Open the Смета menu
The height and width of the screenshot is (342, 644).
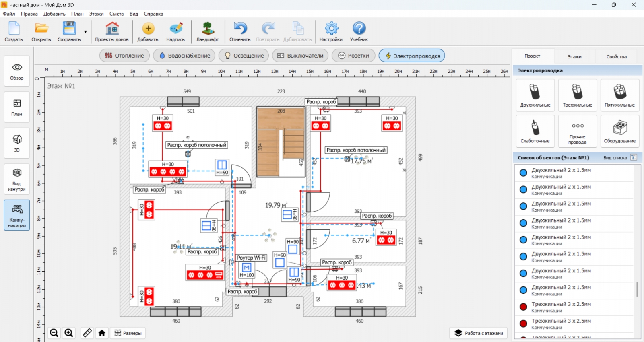tap(116, 14)
